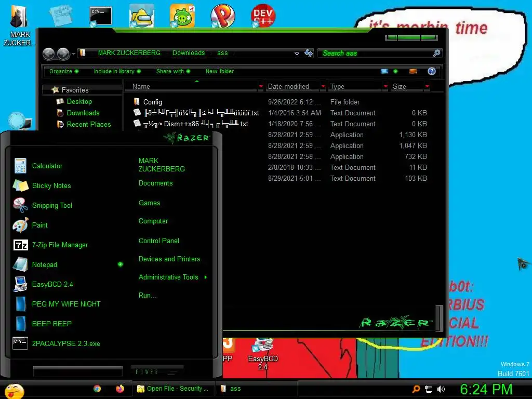Click the Search ass input field
Viewport: 532px width, 399px height.
375,53
